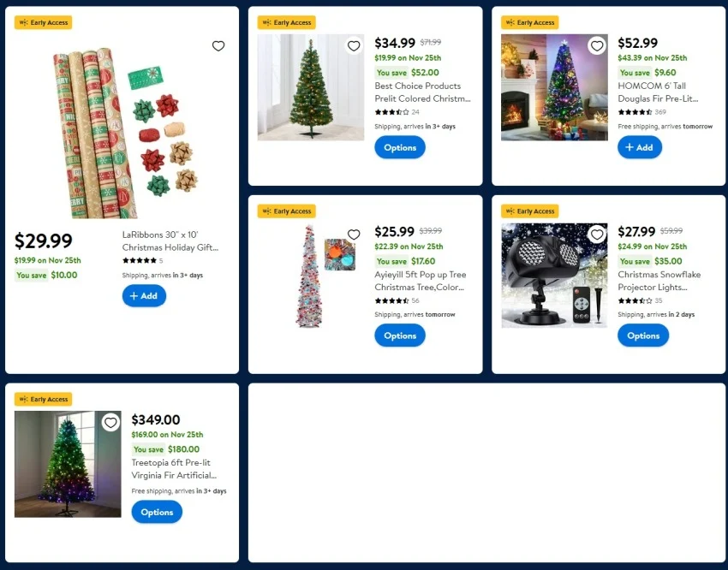This screenshot has height=570, width=728.
Task: Tap heart on Best Choice Prelit tree
Action: [x=354, y=46]
